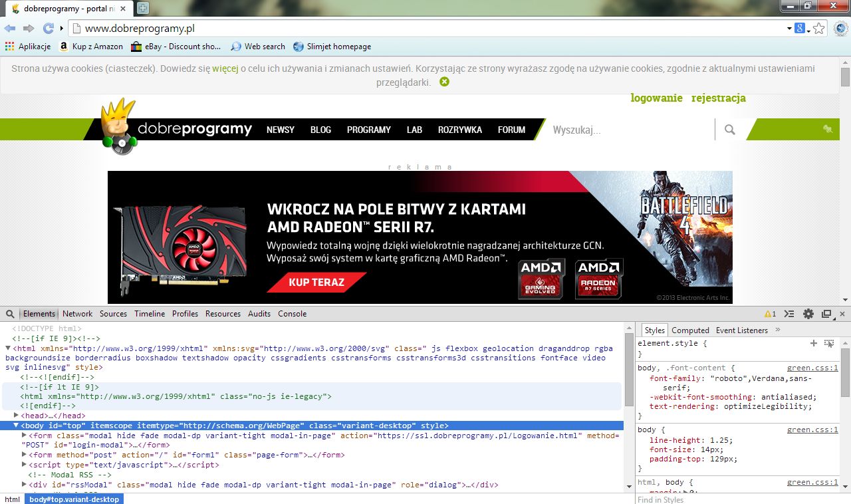Open the logowanie login link

[657, 98]
